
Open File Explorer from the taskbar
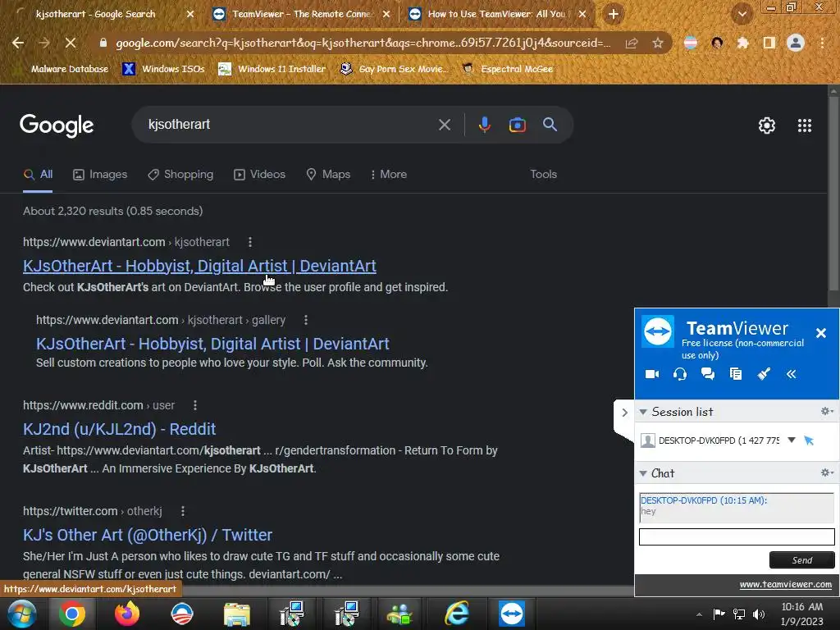(237, 614)
